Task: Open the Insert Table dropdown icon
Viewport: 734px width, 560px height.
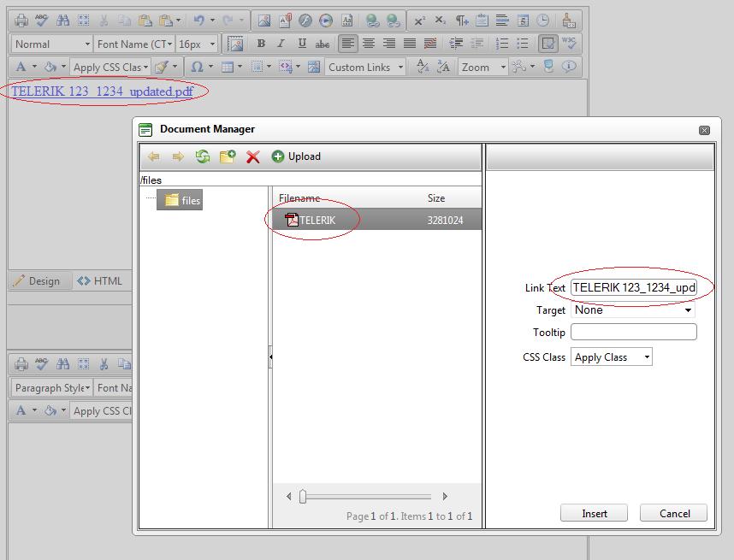Action: click(227, 67)
